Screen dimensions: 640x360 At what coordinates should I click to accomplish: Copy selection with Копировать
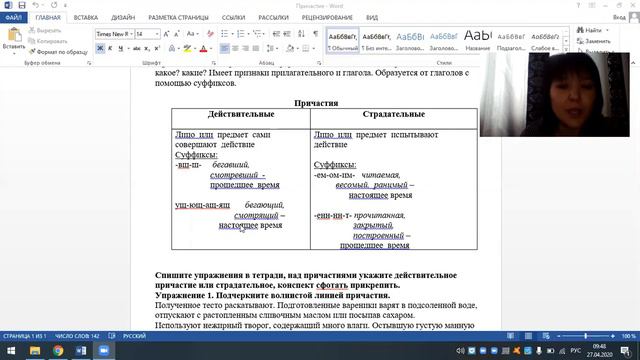pos(48,41)
